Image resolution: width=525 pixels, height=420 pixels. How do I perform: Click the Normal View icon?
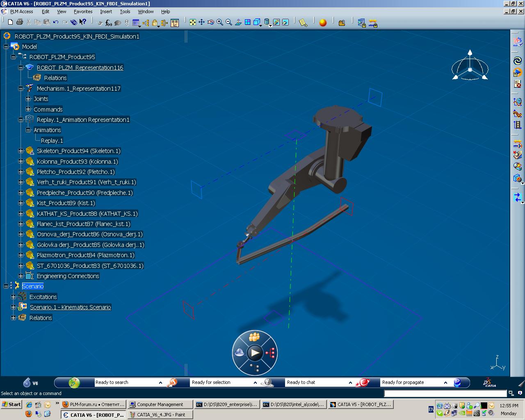(x=238, y=22)
